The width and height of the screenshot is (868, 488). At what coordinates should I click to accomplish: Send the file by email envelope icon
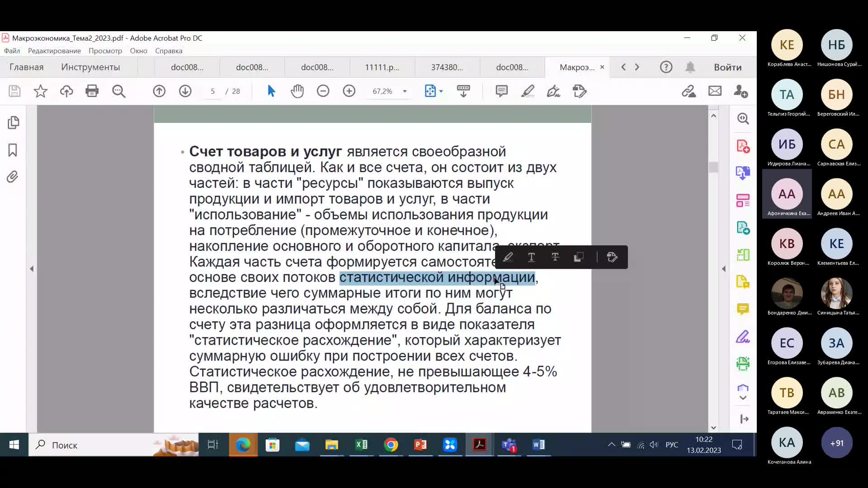point(715,91)
